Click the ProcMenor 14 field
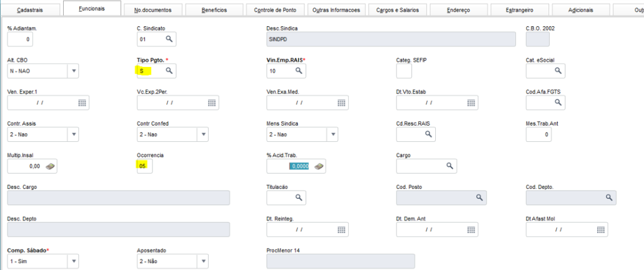The height and width of the screenshot is (270, 644). [341, 261]
